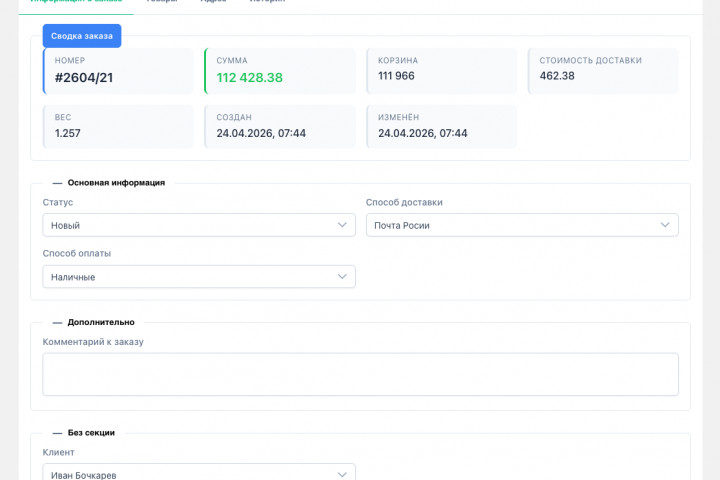The image size is (720, 480).
Task: Click the Основная информация section header
Action: coord(116,183)
